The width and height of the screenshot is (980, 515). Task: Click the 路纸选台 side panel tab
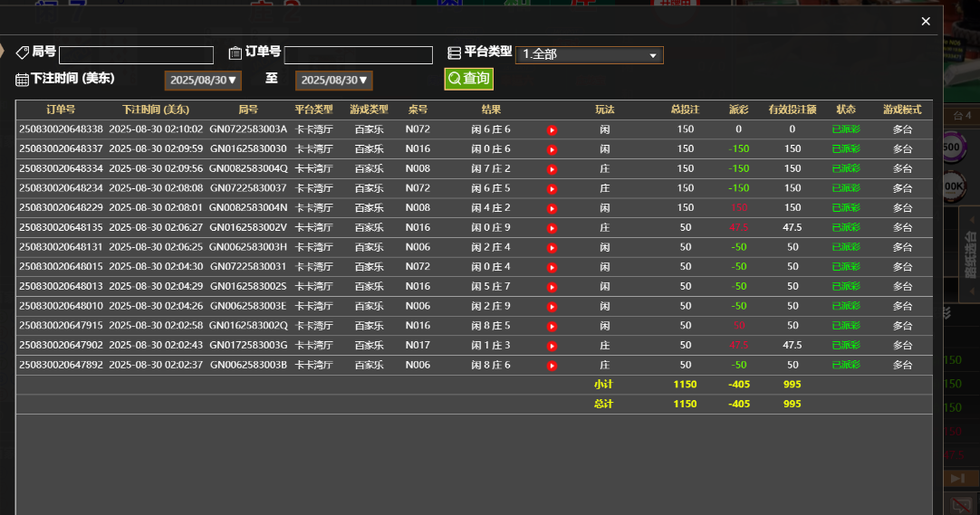coord(969,255)
